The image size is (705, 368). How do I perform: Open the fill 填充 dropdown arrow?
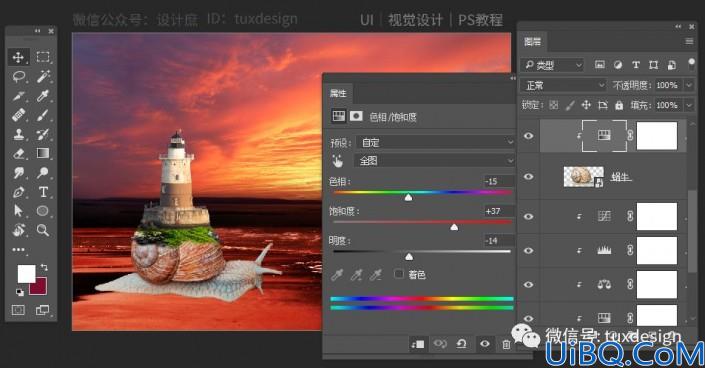tap(689, 105)
